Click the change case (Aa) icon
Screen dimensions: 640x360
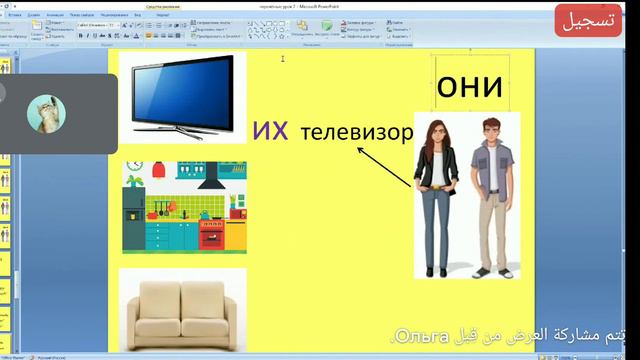[127, 36]
